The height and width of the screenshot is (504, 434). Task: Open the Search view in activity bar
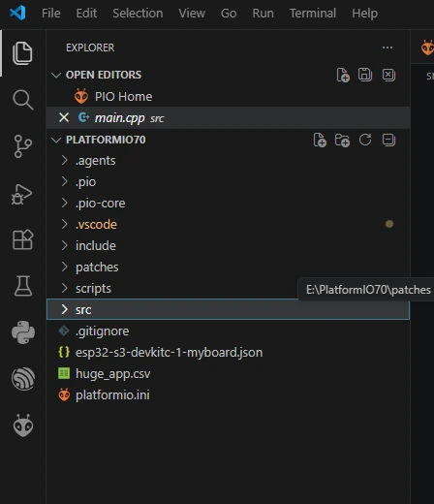(22, 100)
